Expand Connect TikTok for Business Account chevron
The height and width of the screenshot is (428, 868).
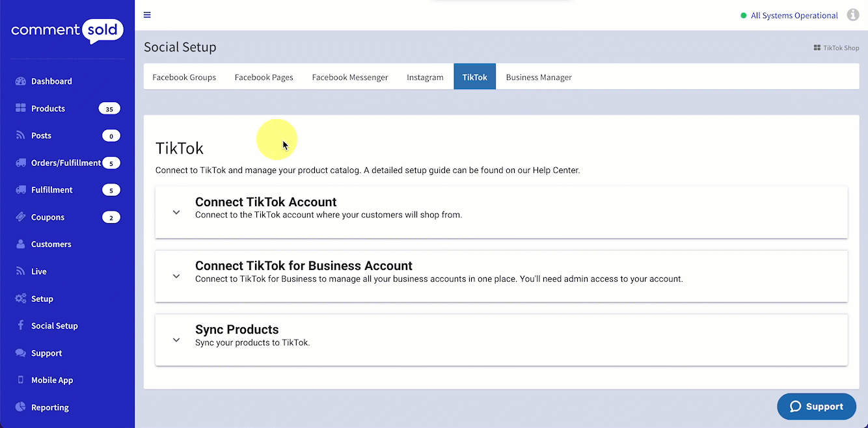point(176,276)
